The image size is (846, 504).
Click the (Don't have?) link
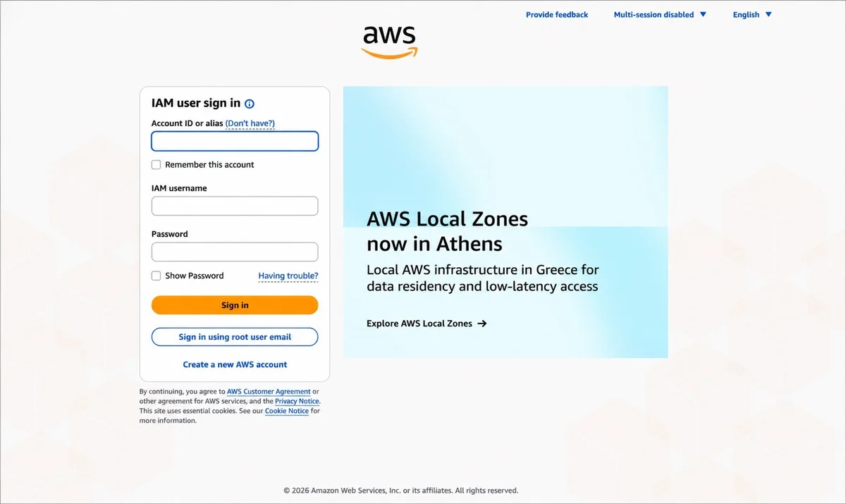[x=250, y=123]
